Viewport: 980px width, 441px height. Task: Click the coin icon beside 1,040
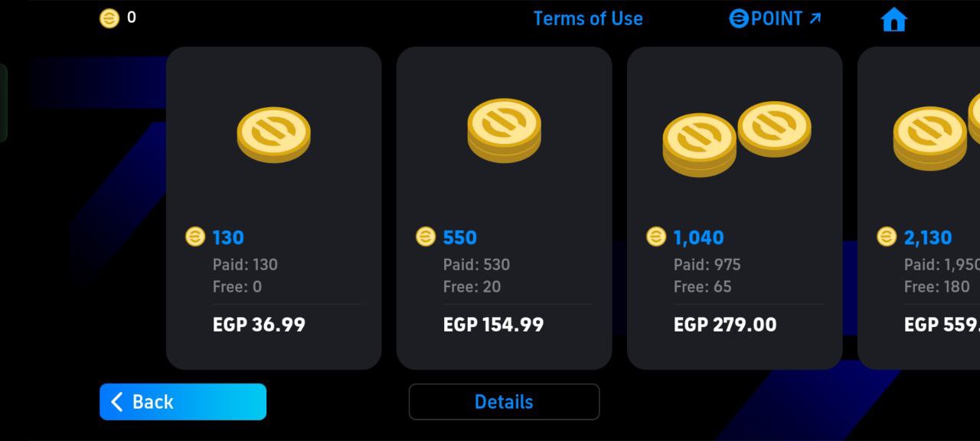click(x=656, y=237)
